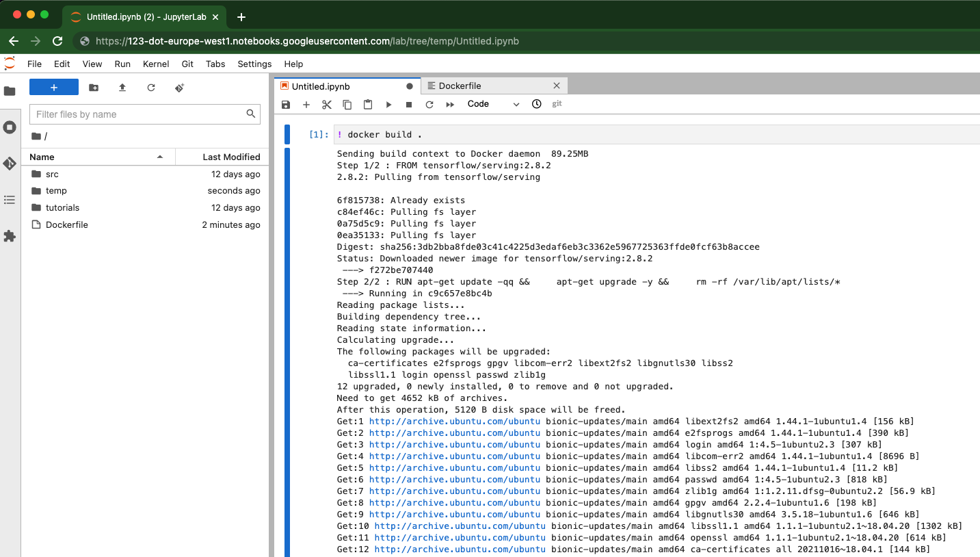980x557 pixels.
Task: Select the src folder
Action: (x=145, y=174)
